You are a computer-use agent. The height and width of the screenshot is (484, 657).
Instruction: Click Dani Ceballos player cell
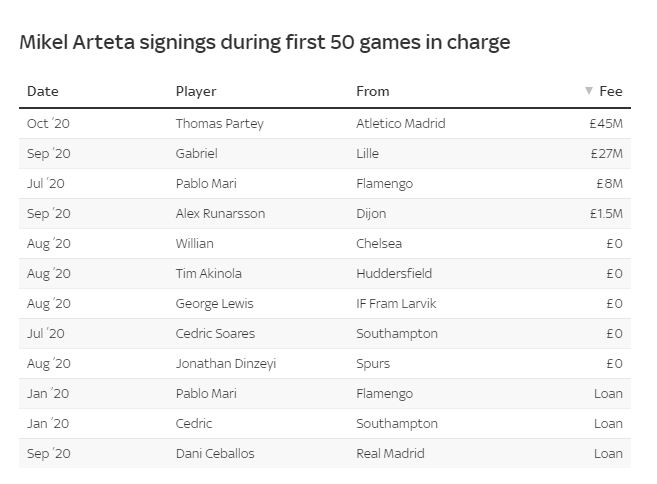pos(215,454)
